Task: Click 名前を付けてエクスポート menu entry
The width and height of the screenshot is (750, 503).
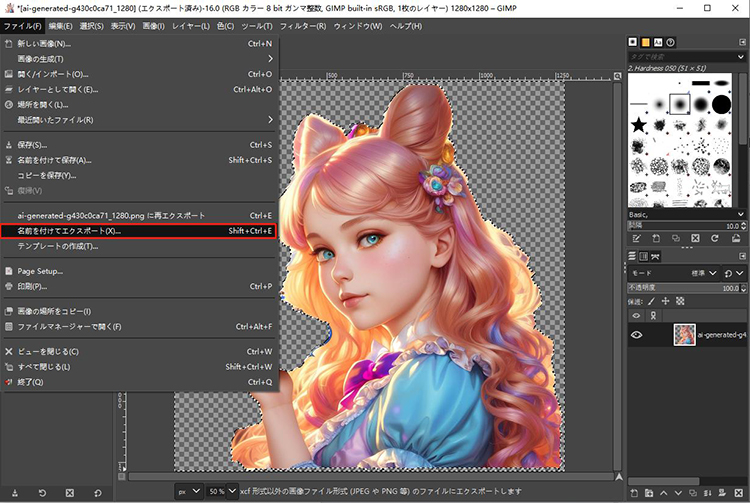Action: pos(70,231)
